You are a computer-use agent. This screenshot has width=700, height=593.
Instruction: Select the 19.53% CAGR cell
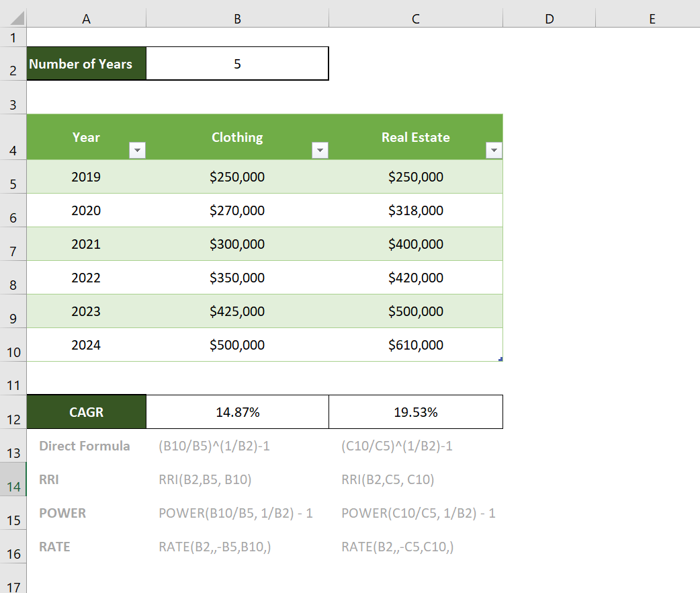coord(415,411)
